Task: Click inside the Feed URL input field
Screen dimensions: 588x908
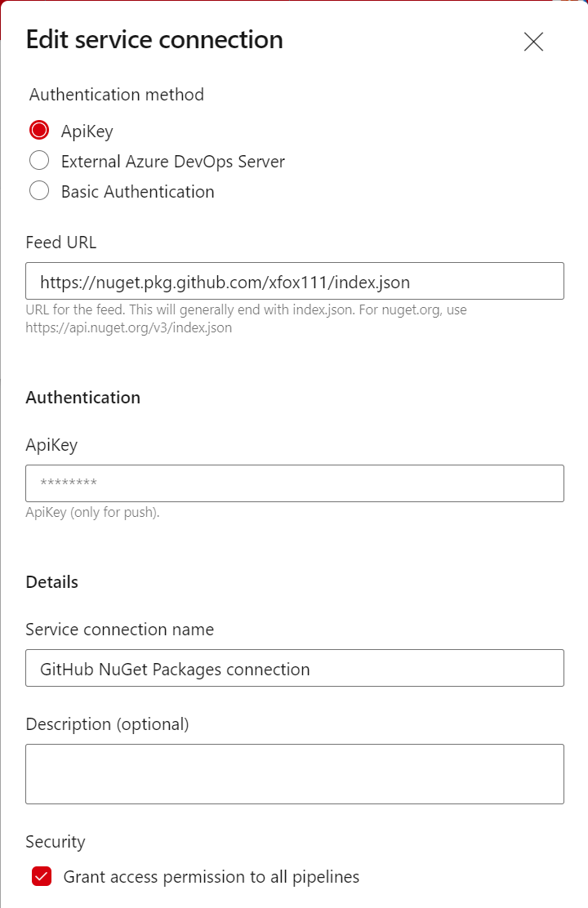Action: point(294,280)
